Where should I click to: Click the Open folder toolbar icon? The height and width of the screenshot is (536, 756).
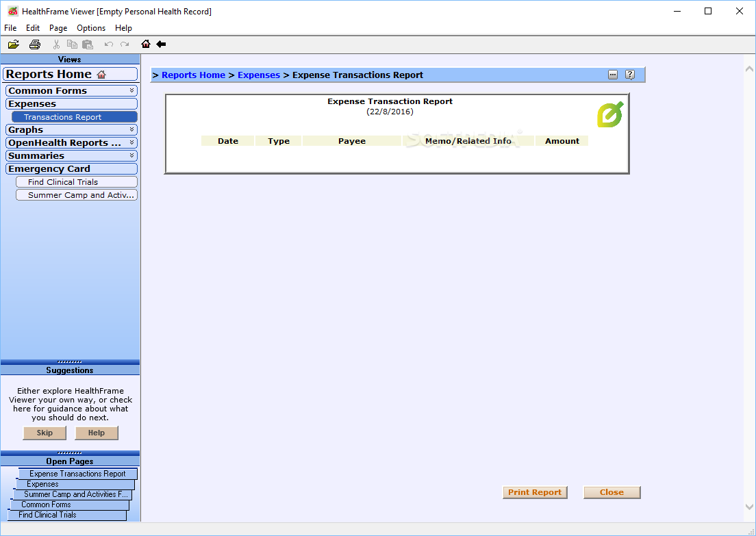[x=14, y=44]
